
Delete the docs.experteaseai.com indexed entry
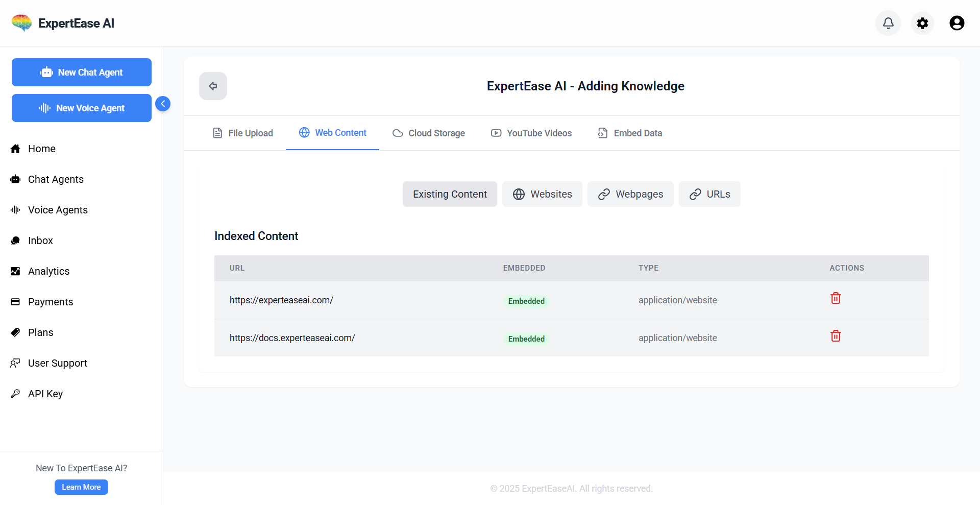pyautogui.click(x=836, y=336)
